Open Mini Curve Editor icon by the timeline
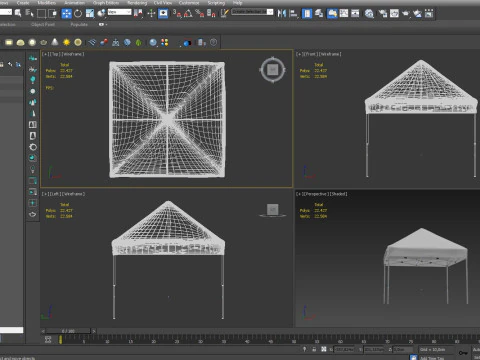480x360 pixels. tap(48, 339)
